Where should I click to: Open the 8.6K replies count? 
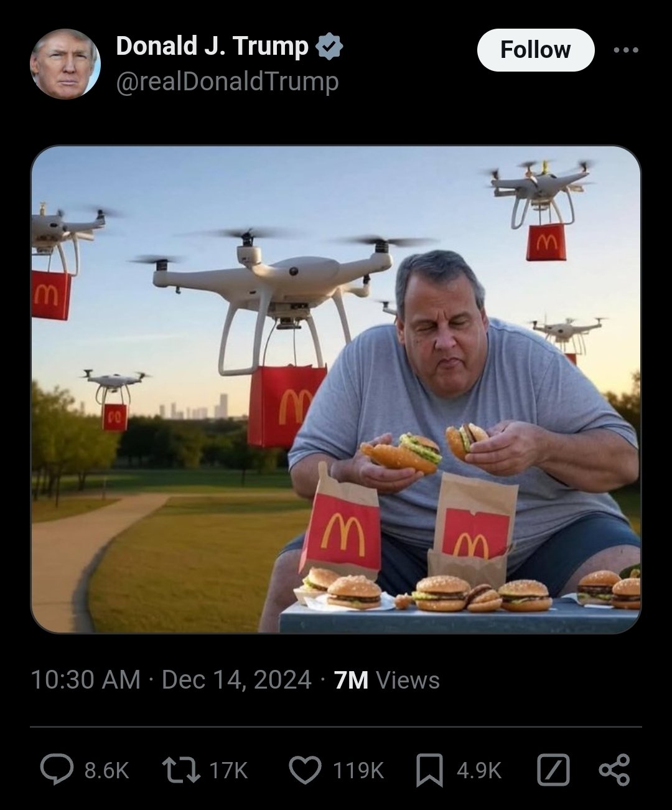(106, 771)
